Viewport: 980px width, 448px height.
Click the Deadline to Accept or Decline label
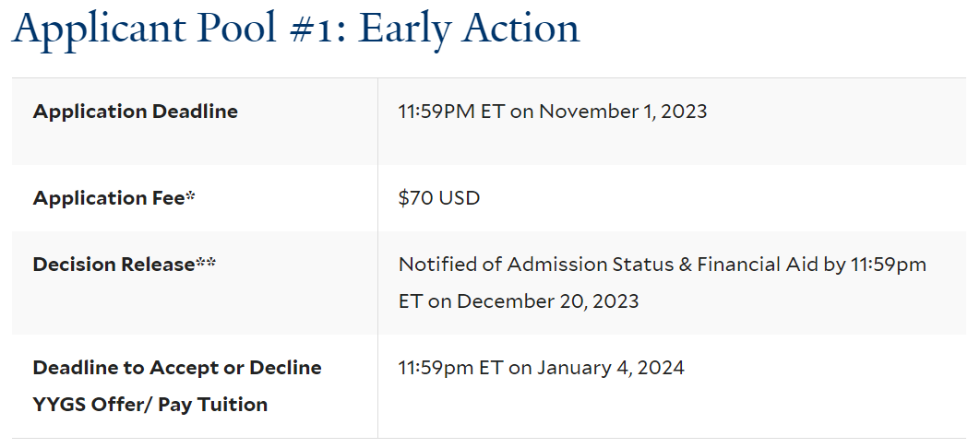click(x=177, y=368)
